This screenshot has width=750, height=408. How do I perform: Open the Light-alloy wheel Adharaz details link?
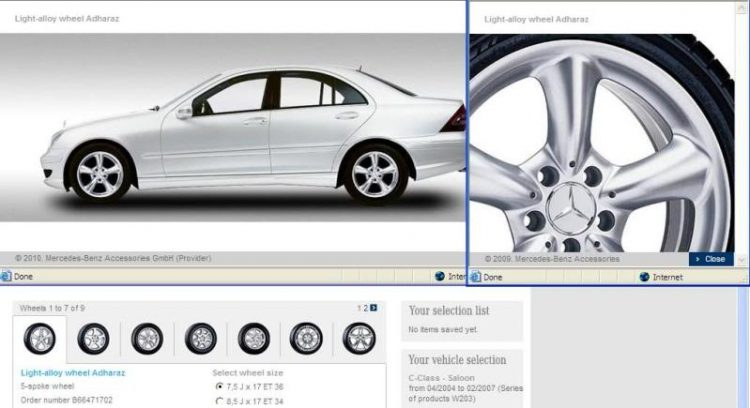click(73, 373)
